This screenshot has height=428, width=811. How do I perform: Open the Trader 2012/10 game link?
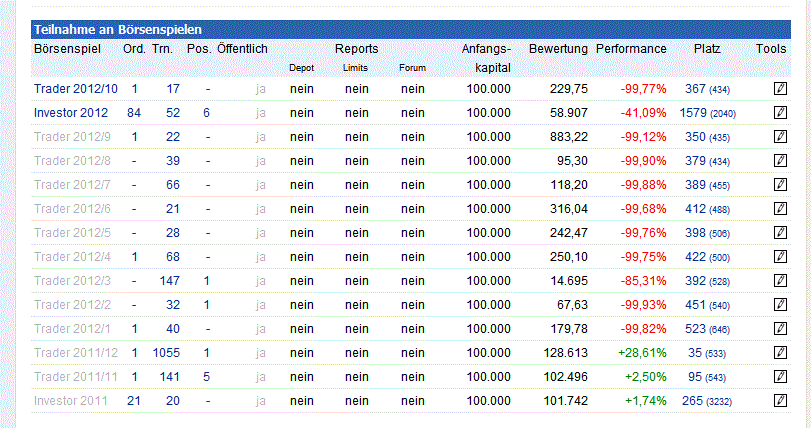(76, 89)
